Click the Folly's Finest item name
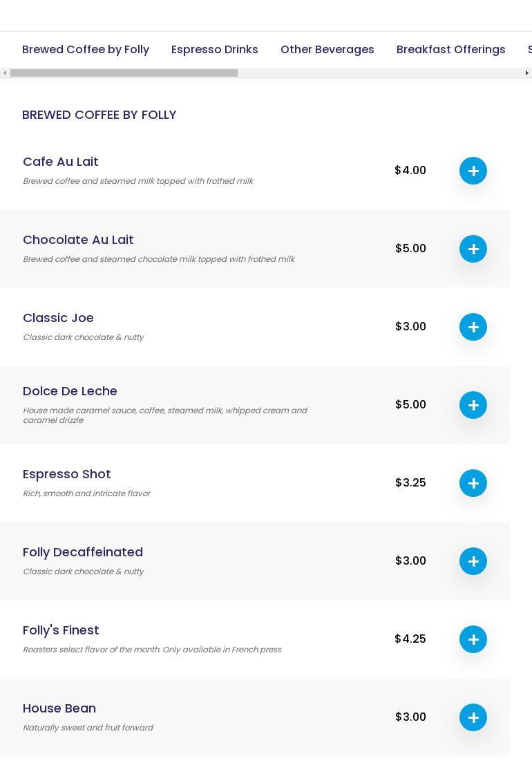The height and width of the screenshot is (783, 532). pos(61,630)
